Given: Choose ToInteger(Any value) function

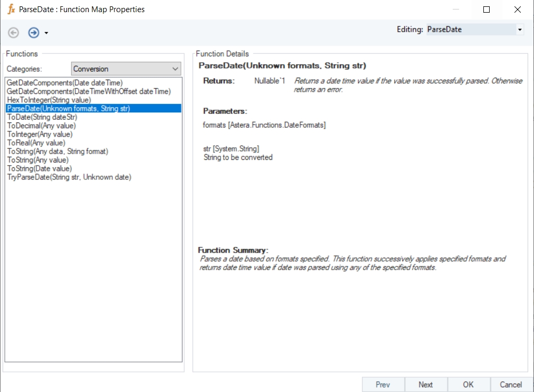Looking at the screenshot, I should (40, 134).
